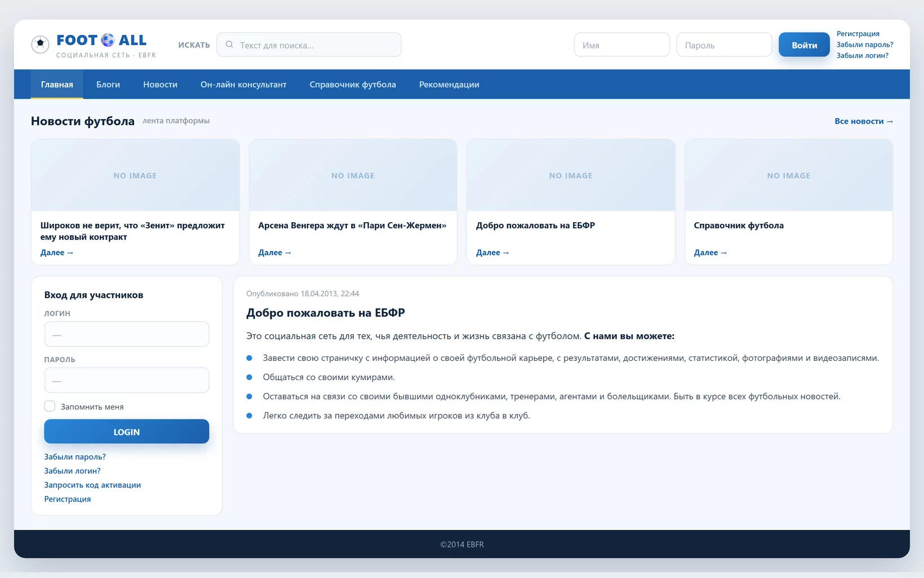Click the soccer ball in FOOTBALL wordmark
The height and width of the screenshot is (578, 924).
point(108,40)
